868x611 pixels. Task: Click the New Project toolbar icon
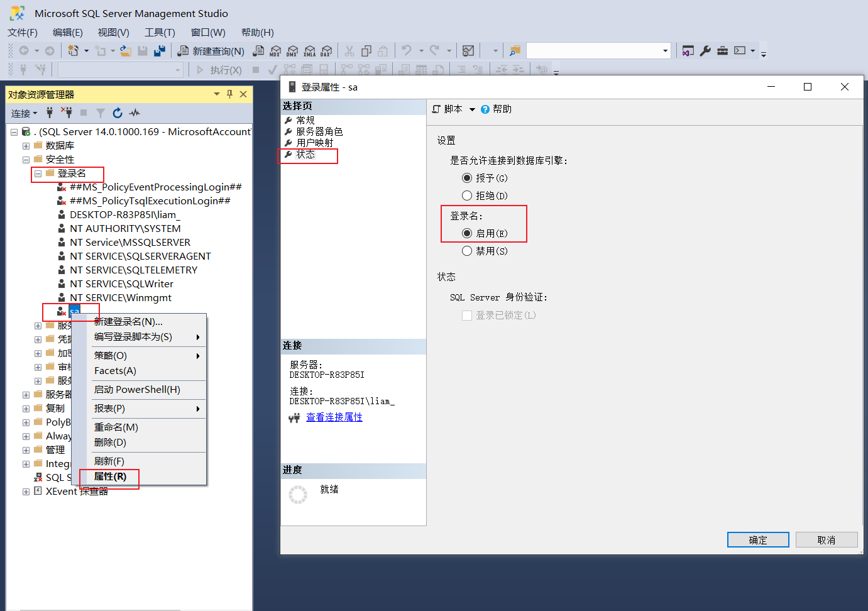[74, 51]
